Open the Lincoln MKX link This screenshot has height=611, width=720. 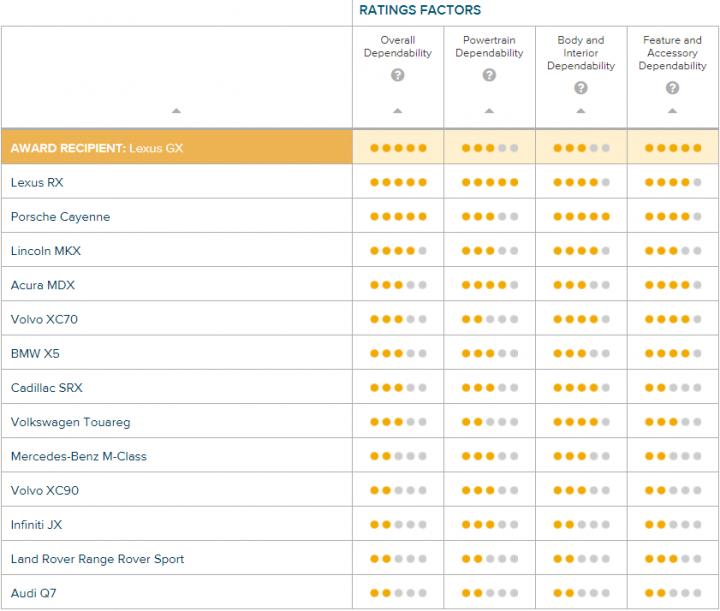[45, 251]
